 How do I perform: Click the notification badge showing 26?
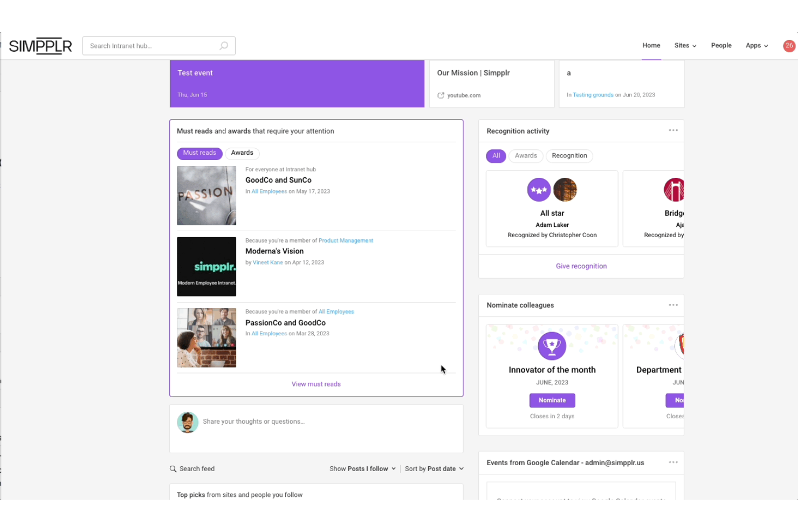(789, 46)
